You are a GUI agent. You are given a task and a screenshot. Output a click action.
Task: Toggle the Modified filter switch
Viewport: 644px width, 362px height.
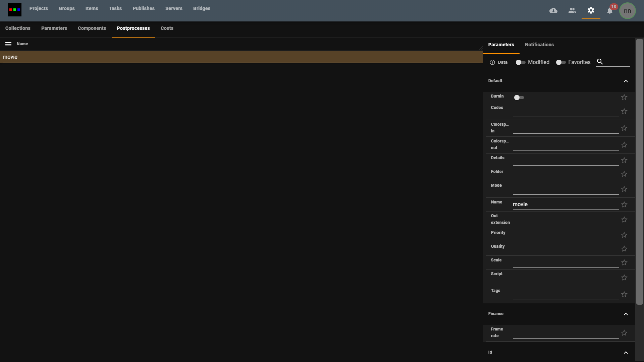pyautogui.click(x=521, y=62)
